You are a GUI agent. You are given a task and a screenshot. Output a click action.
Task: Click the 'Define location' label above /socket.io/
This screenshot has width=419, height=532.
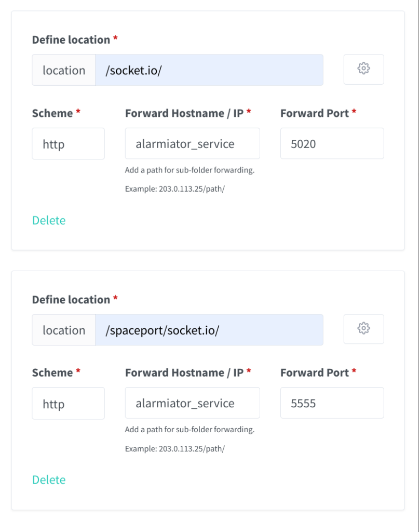pos(71,40)
